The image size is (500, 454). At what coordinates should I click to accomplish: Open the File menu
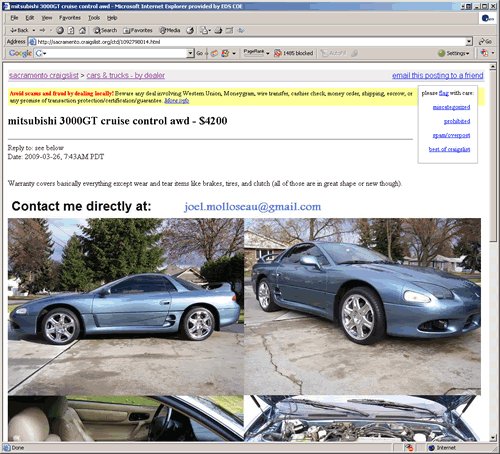pos(14,18)
